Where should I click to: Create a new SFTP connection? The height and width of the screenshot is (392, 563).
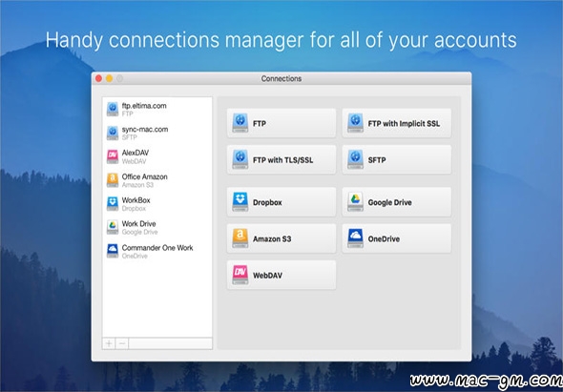tap(397, 159)
